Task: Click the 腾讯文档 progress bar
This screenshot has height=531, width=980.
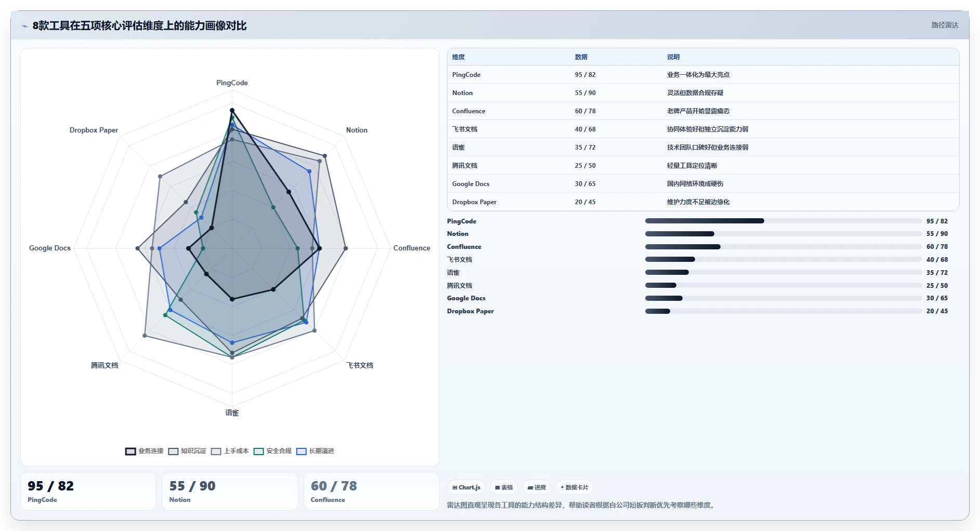Action: 783,285
